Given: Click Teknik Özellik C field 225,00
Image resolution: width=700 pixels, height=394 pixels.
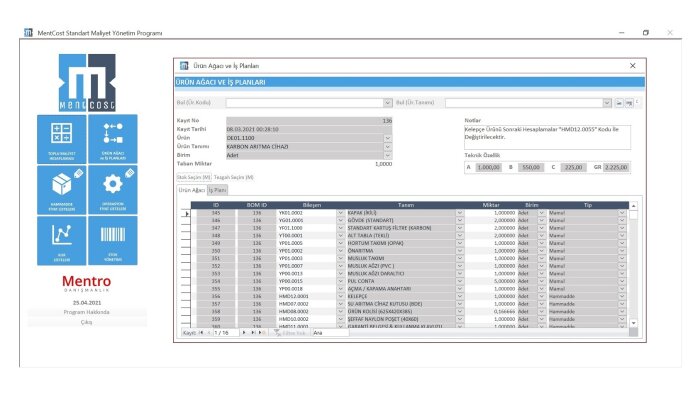Looking at the screenshot, I should 573,168.
